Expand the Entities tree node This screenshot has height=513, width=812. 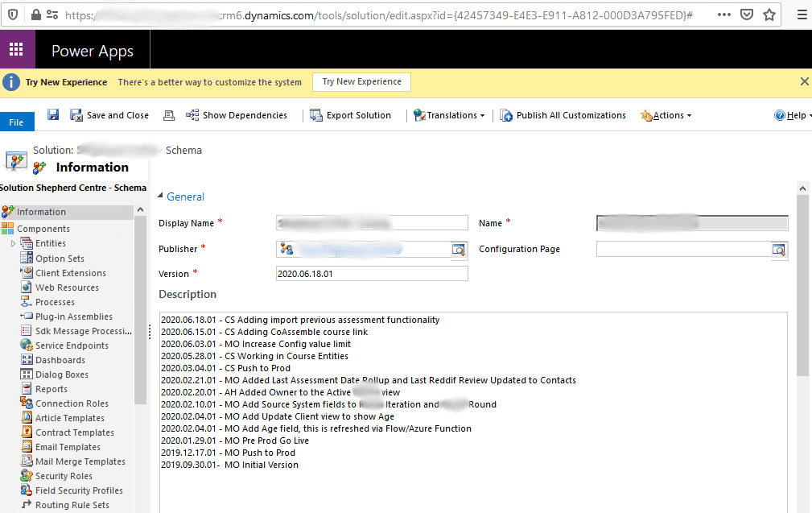[x=13, y=243]
